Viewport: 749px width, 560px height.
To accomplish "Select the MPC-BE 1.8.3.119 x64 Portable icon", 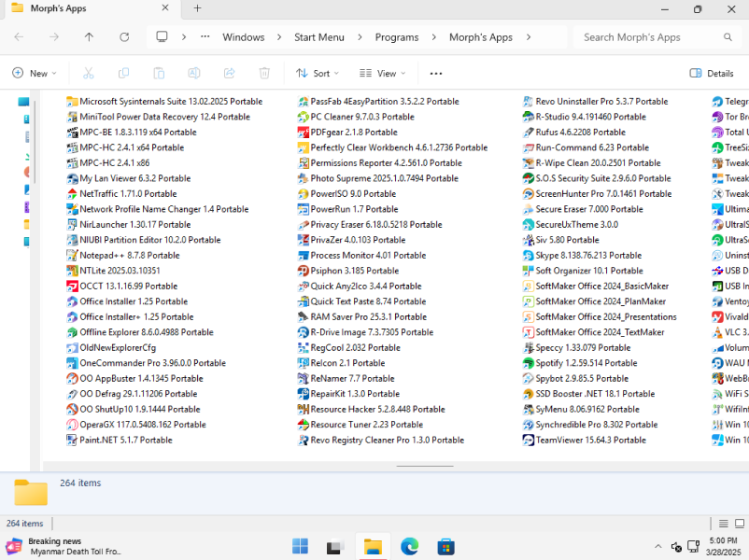I will (72, 133).
